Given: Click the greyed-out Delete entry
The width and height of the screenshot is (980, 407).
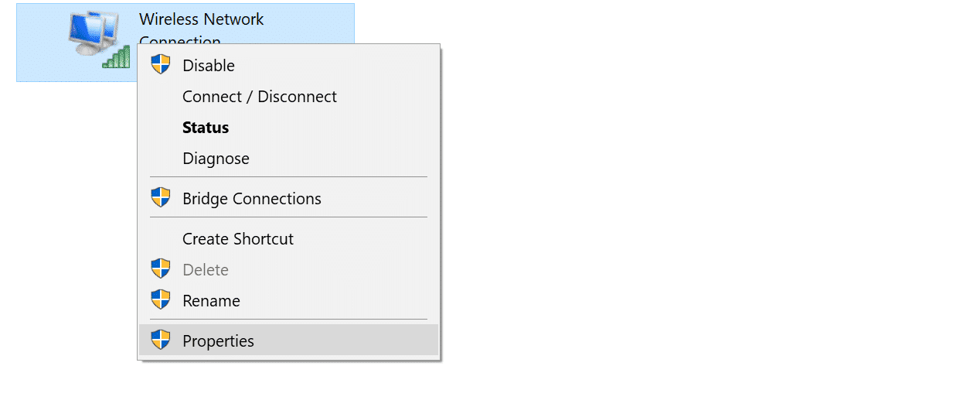Looking at the screenshot, I should (x=206, y=270).
